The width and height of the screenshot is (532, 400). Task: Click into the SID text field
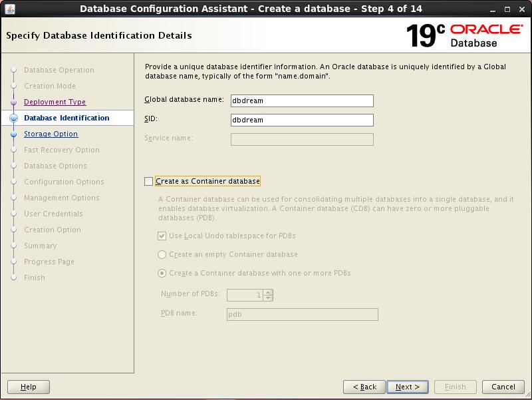coord(302,120)
